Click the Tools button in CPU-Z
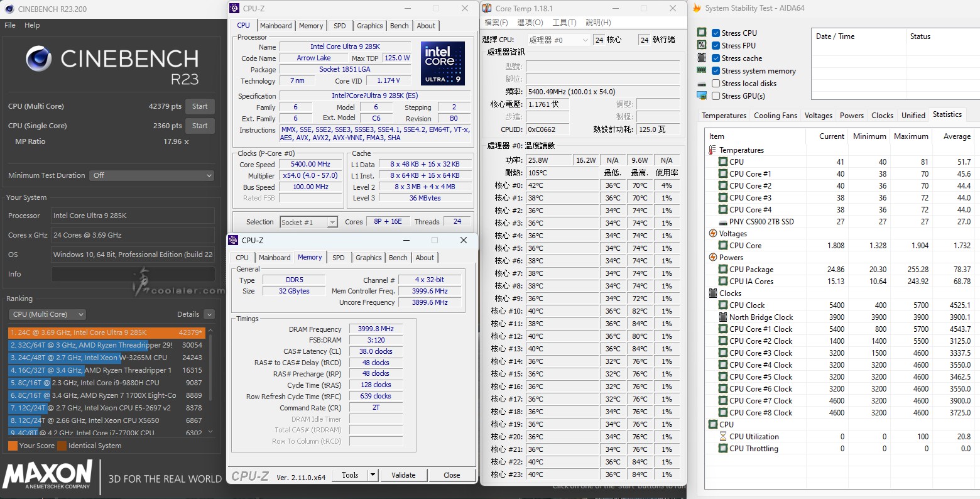The height and width of the screenshot is (499, 980). (x=351, y=475)
